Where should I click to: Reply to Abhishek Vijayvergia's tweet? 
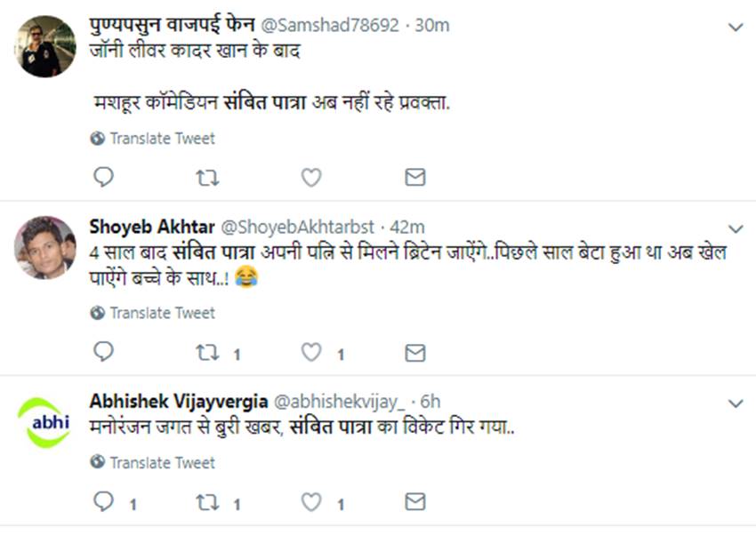tap(103, 503)
